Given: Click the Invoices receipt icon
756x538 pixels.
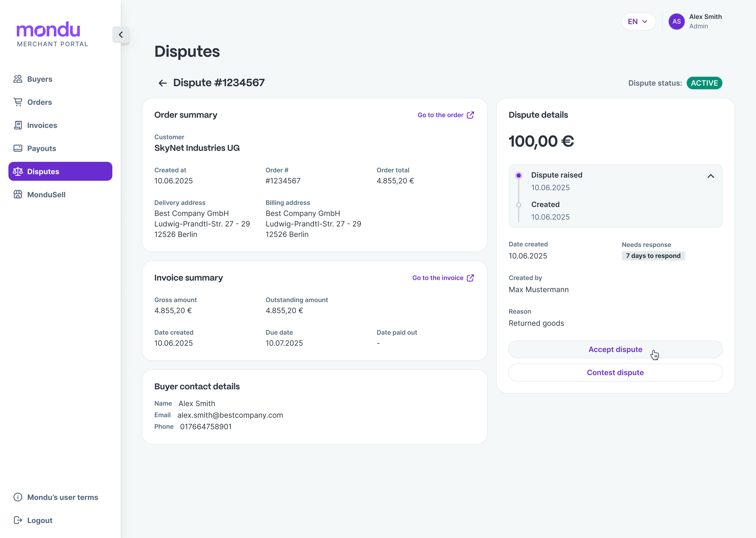Looking at the screenshot, I should click(18, 125).
